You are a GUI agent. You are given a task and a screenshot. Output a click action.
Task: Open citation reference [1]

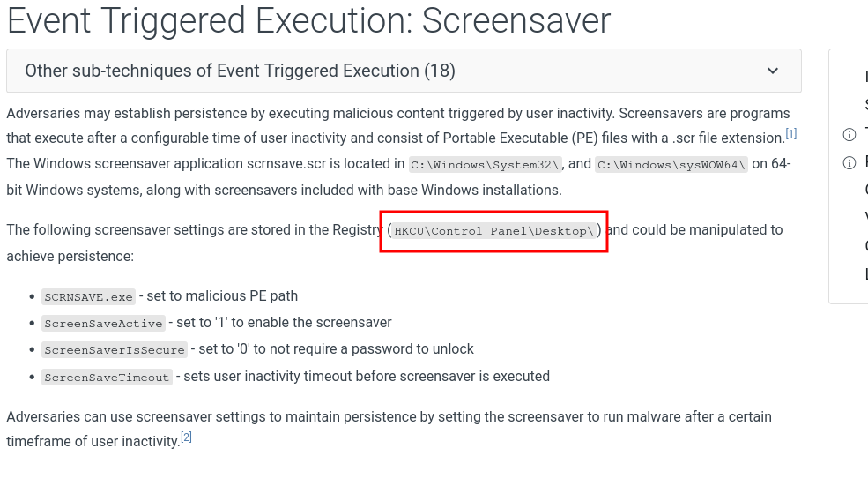pyautogui.click(x=791, y=134)
